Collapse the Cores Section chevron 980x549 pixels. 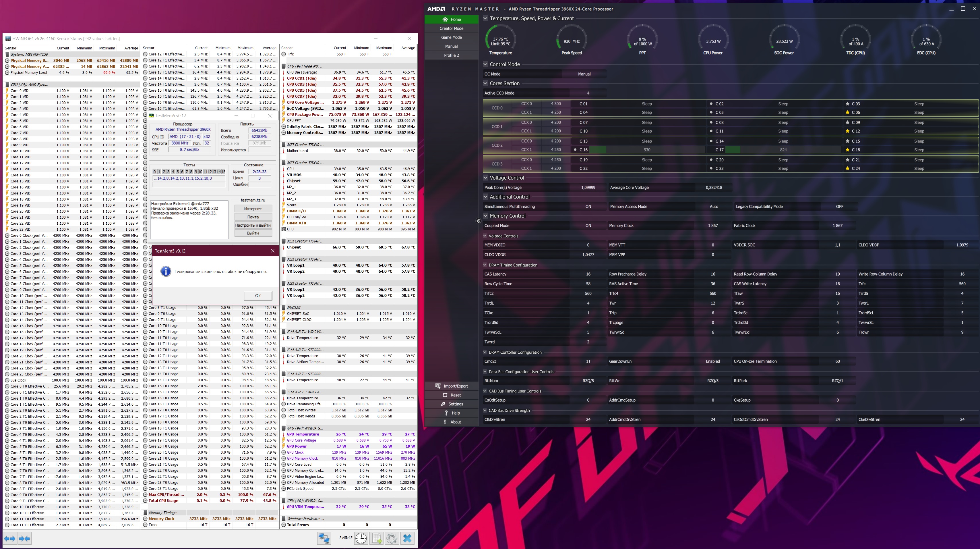coord(485,83)
